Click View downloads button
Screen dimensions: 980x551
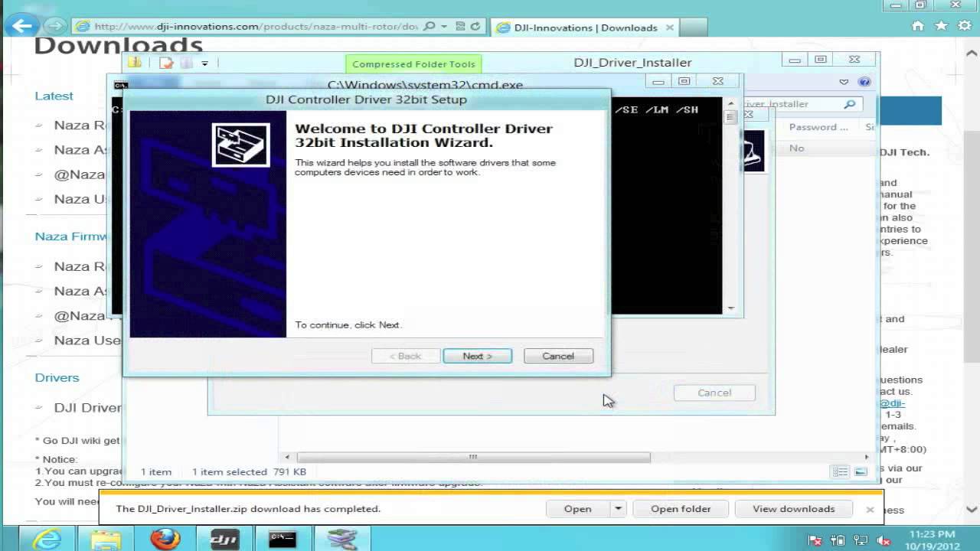click(793, 509)
